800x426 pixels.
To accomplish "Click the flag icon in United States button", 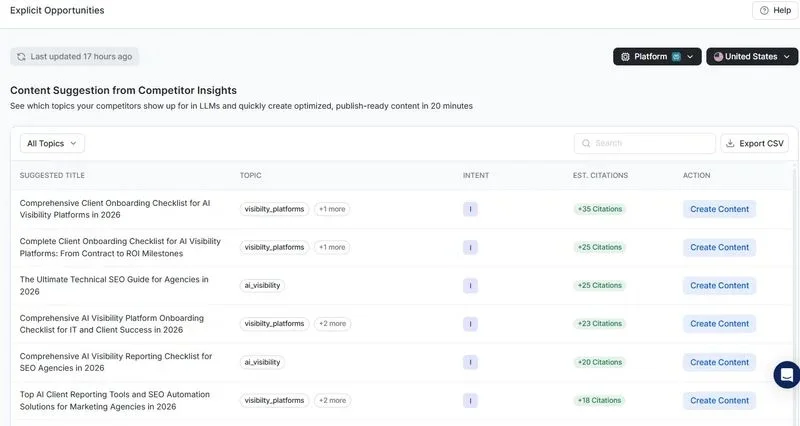I will click(x=718, y=57).
